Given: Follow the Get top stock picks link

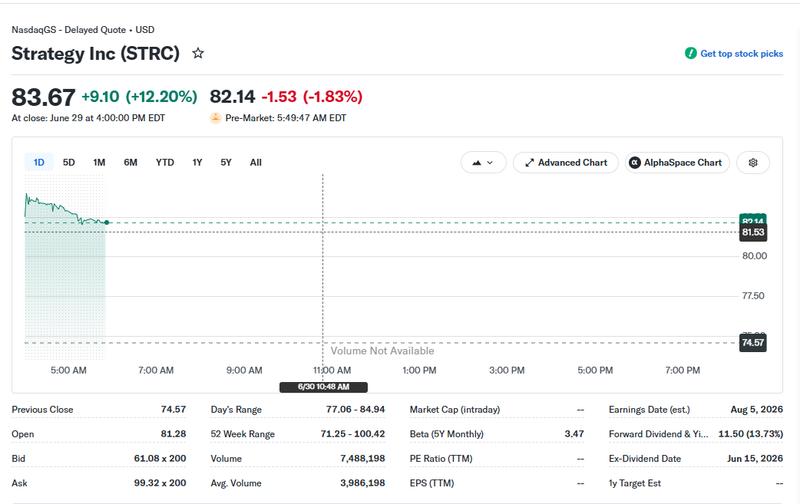Looking at the screenshot, I should 741,54.
